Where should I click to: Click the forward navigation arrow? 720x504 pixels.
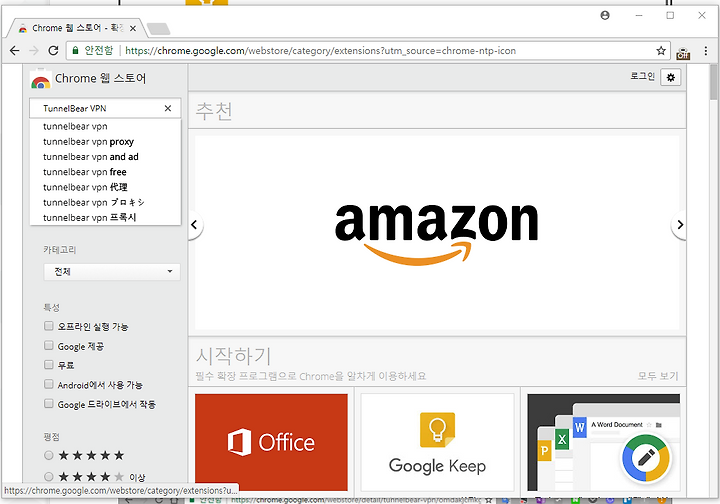click(x=34, y=50)
